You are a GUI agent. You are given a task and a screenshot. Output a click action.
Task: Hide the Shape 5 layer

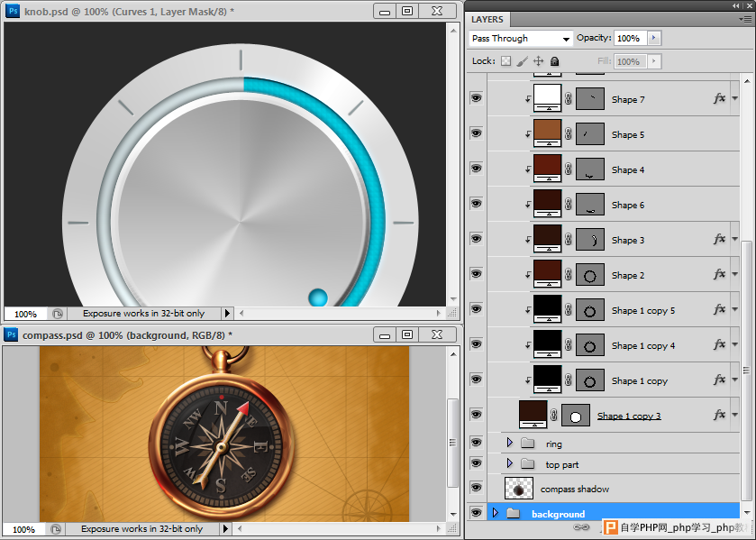pyautogui.click(x=477, y=133)
